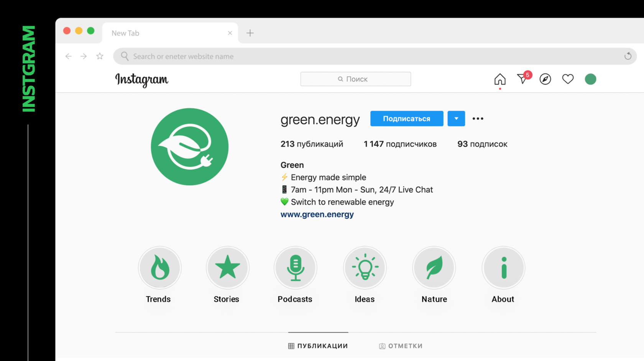Minimize the browser window
Viewport: 644px width, 361px height.
(x=79, y=31)
